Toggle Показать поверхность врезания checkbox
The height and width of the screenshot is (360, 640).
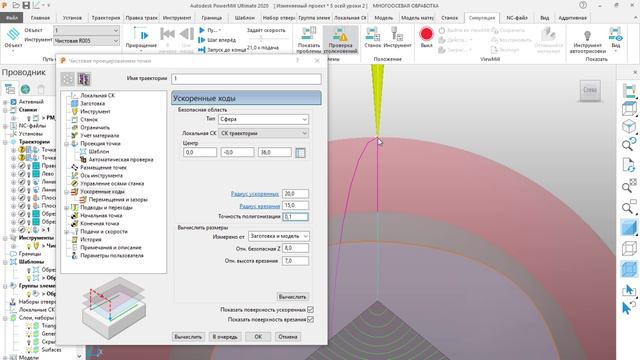click(x=310, y=320)
